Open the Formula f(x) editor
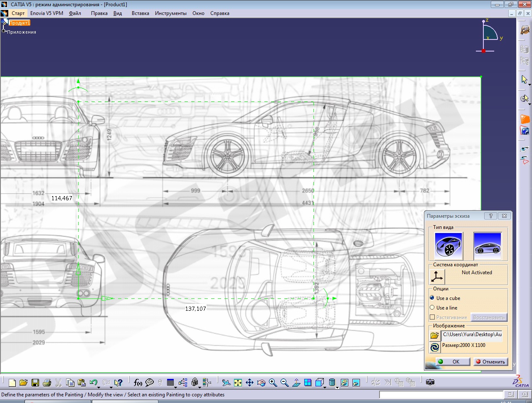 coord(138,383)
